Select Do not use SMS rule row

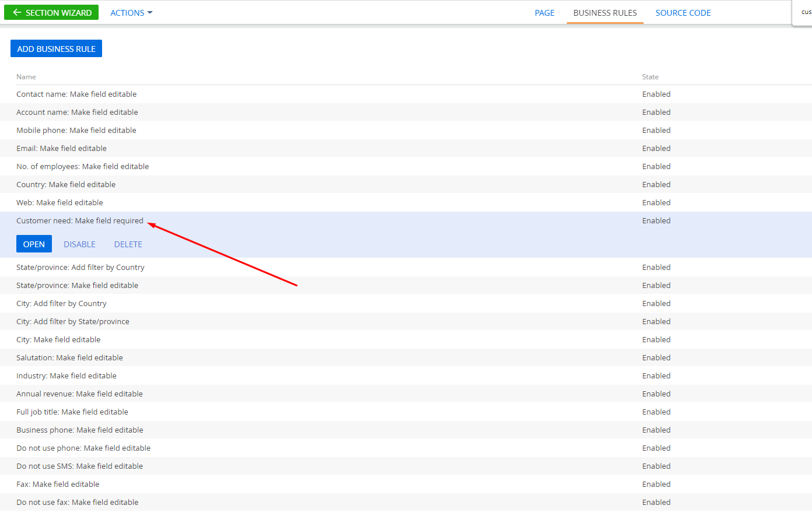click(406, 466)
